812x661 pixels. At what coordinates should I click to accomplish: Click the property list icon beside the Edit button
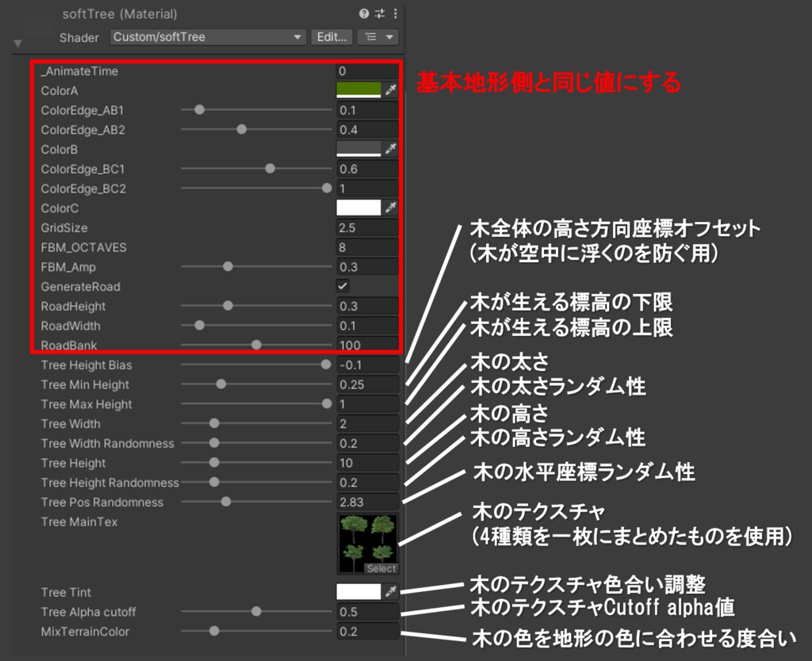tap(370, 37)
